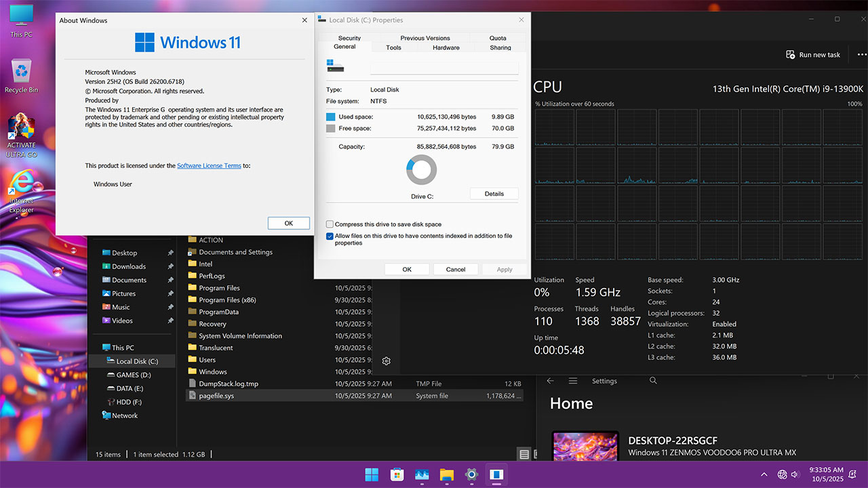Switch to Task Manager taskbar icon
Viewport: 868px width, 488px height.
point(422,474)
